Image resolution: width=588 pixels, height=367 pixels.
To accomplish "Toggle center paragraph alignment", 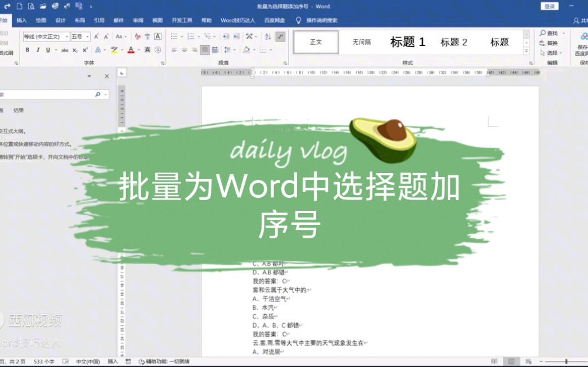I will (x=184, y=49).
